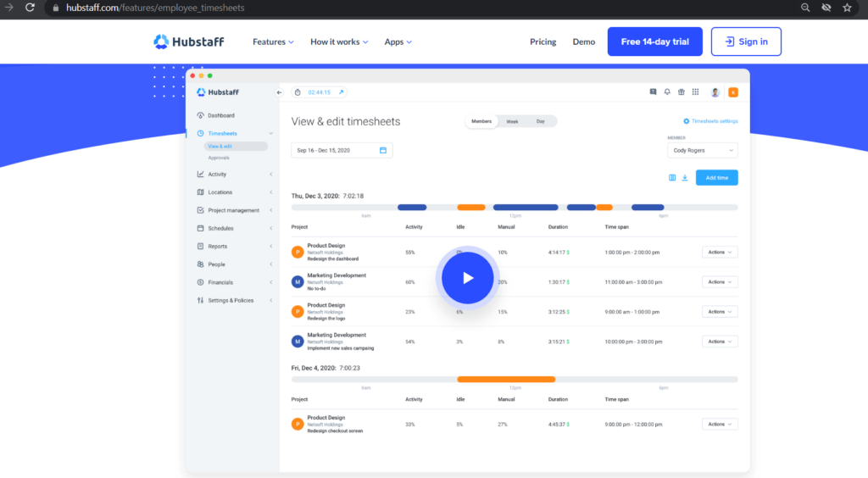Click orange segment on Fri Dec 4 timeline
The width and height of the screenshot is (868, 478).
[x=506, y=380]
